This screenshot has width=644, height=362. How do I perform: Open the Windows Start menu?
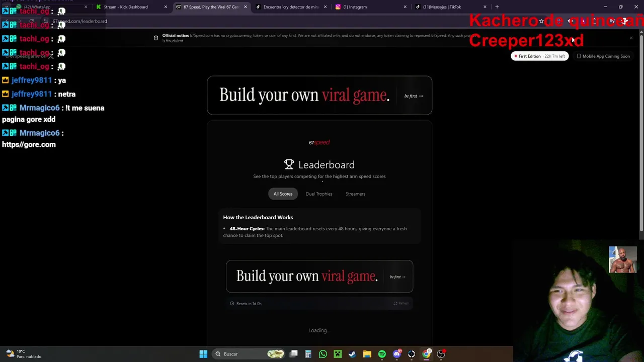point(203,354)
